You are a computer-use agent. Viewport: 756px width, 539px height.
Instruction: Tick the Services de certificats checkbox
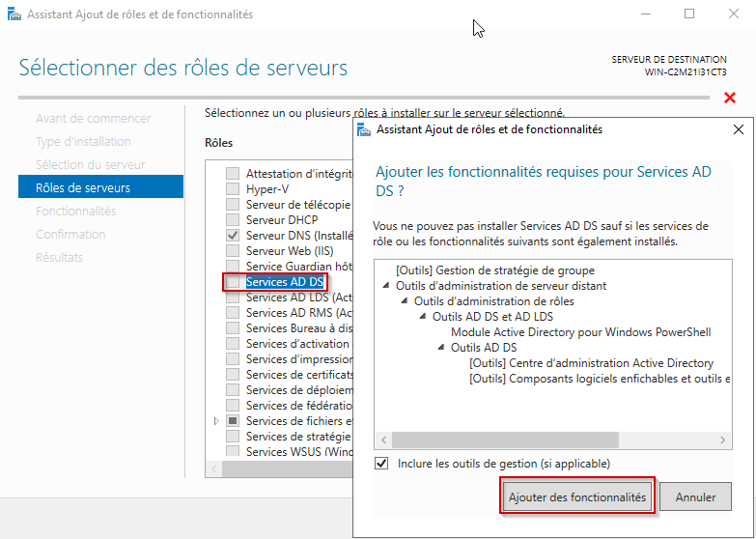coord(233,375)
